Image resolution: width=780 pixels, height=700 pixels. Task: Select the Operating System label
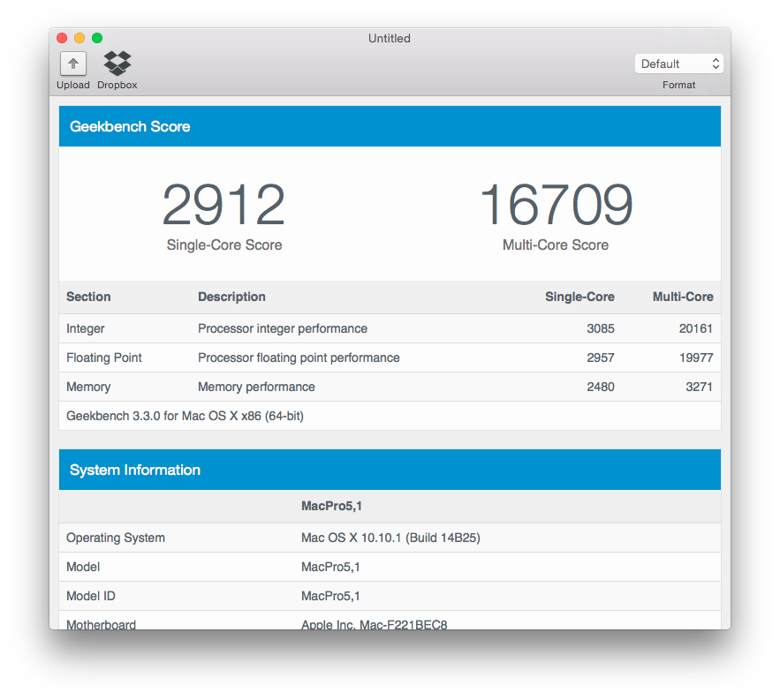(116, 538)
